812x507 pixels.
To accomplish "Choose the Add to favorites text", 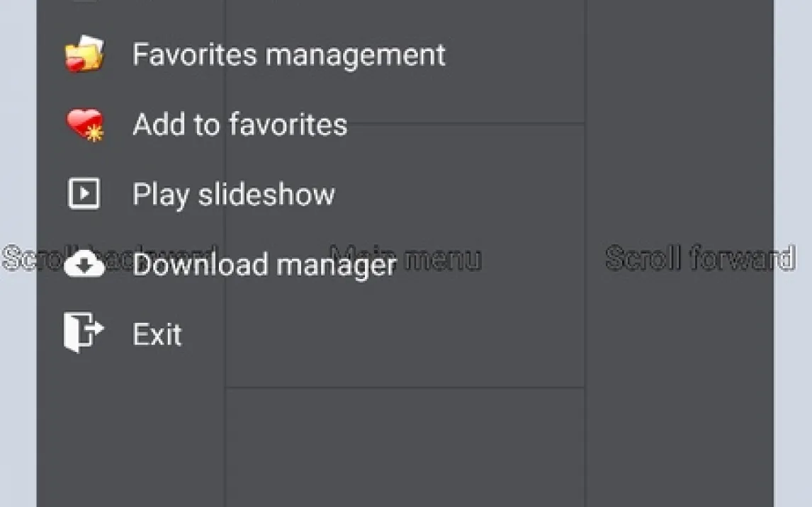I will pyautogui.click(x=239, y=125).
